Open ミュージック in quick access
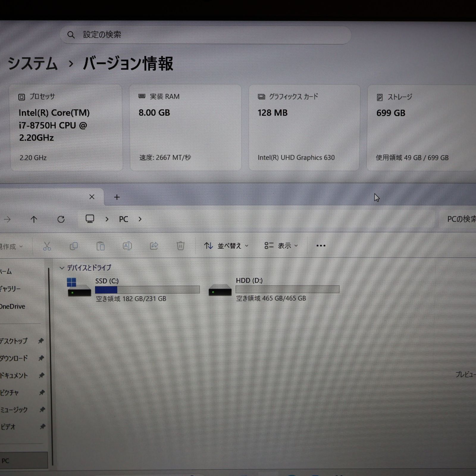Viewport: 476px width, 476px height. [14, 410]
